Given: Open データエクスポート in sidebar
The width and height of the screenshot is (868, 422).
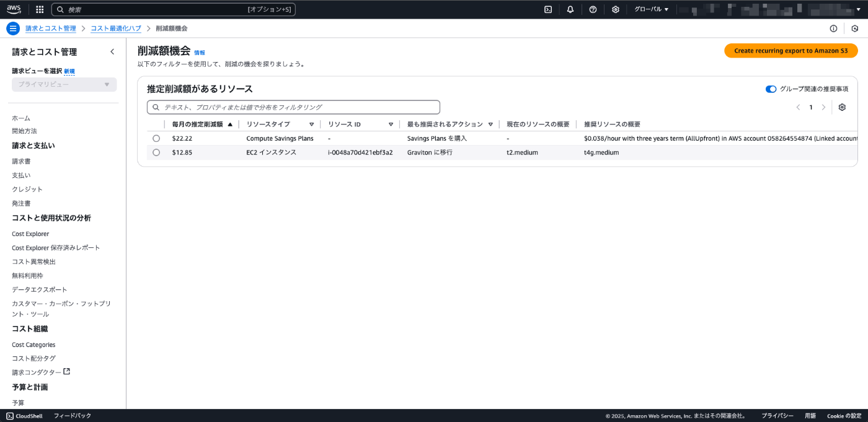Looking at the screenshot, I should (40, 289).
